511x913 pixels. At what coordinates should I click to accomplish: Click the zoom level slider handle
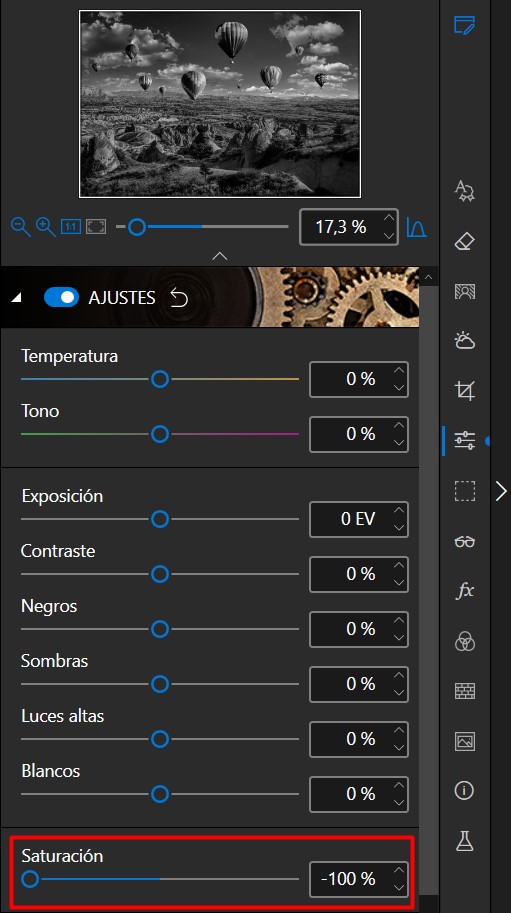coord(137,227)
